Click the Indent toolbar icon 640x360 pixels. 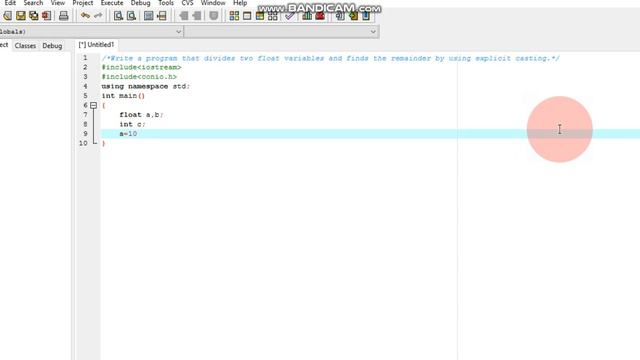coord(184,16)
